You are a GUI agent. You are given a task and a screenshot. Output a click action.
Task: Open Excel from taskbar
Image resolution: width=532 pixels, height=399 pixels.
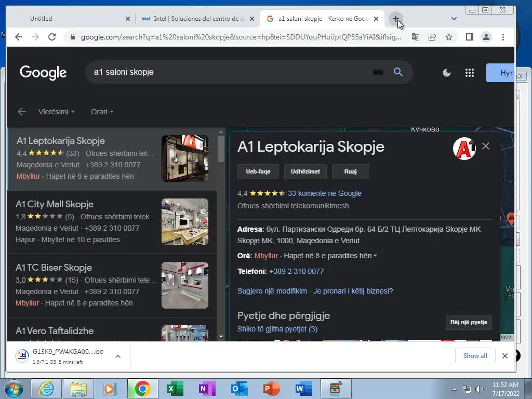click(x=176, y=389)
